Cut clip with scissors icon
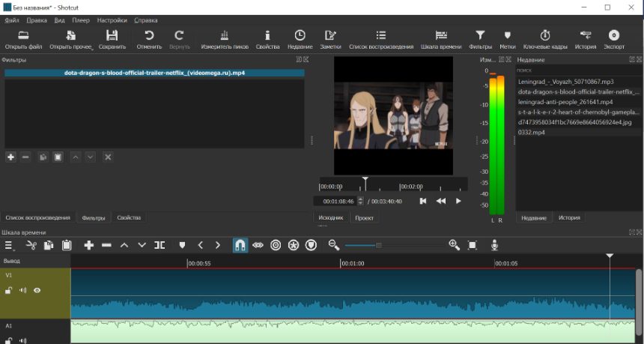This screenshot has width=644, height=344. [31, 245]
